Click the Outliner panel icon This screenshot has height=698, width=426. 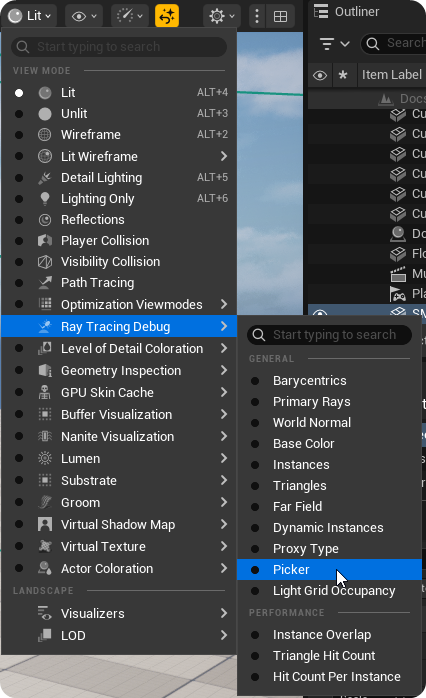point(321,12)
